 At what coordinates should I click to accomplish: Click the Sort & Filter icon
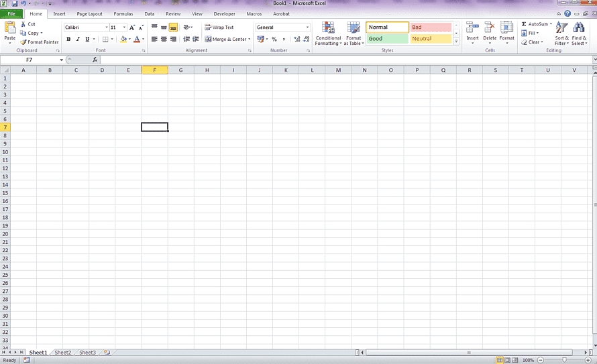pyautogui.click(x=561, y=32)
